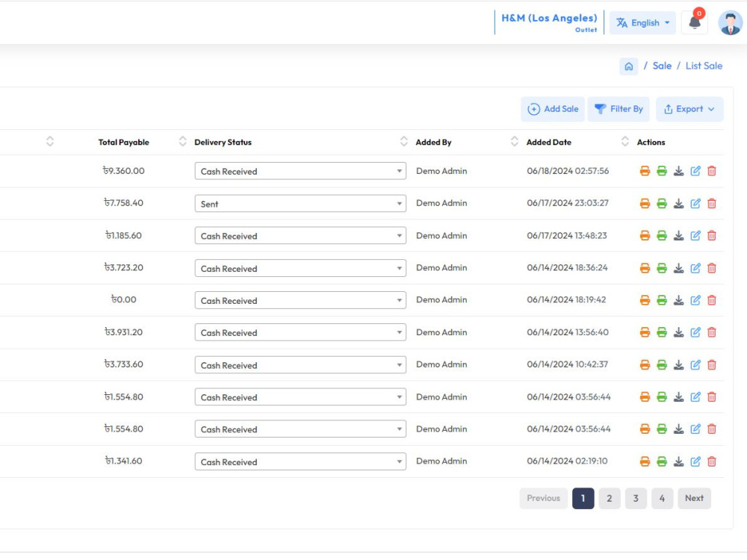Click the Next pagination button
The image size is (747, 560).
click(694, 499)
